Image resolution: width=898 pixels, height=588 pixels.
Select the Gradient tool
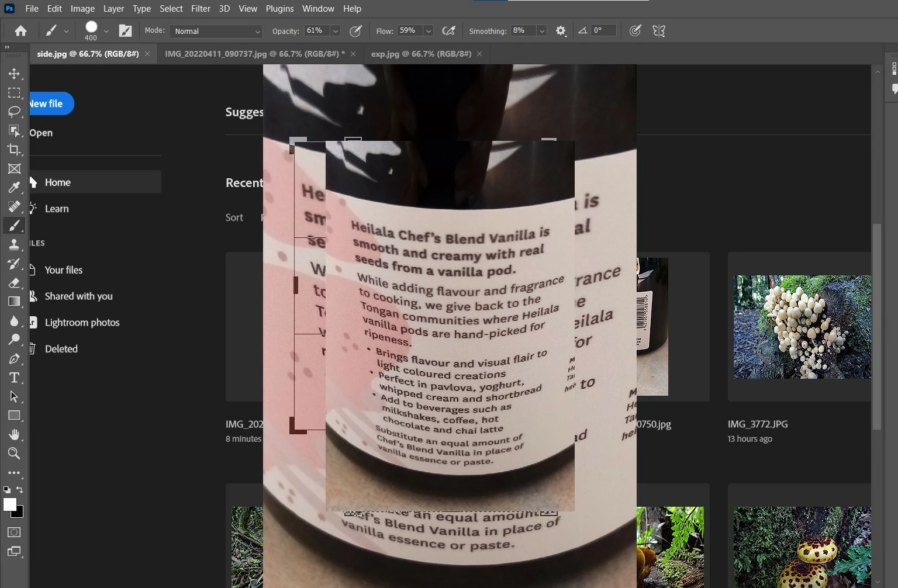(x=14, y=302)
